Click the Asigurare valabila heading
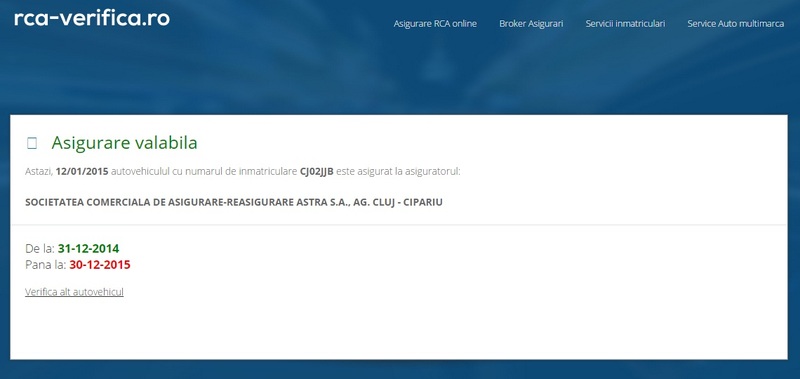The width and height of the screenshot is (800, 379). tap(124, 143)
